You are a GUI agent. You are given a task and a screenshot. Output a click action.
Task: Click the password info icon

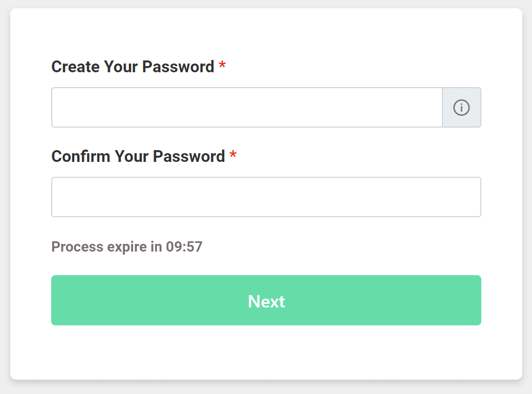[x=461, y=108]
